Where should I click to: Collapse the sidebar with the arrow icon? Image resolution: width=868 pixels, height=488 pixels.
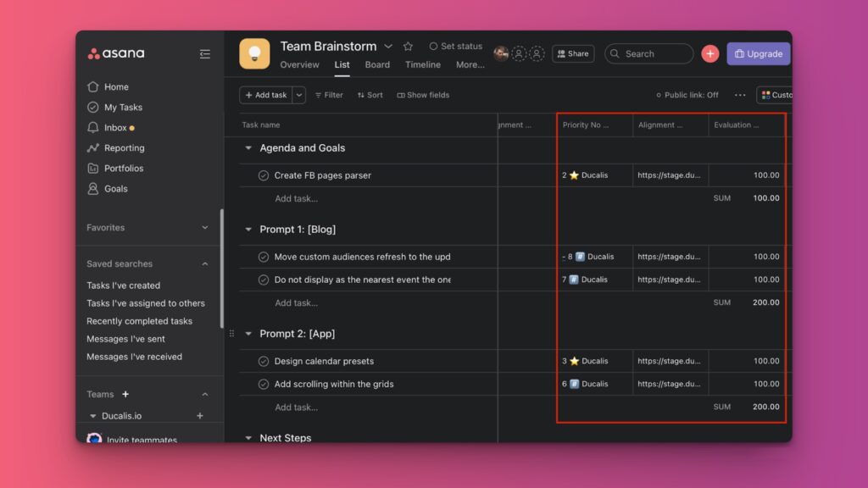204,53
